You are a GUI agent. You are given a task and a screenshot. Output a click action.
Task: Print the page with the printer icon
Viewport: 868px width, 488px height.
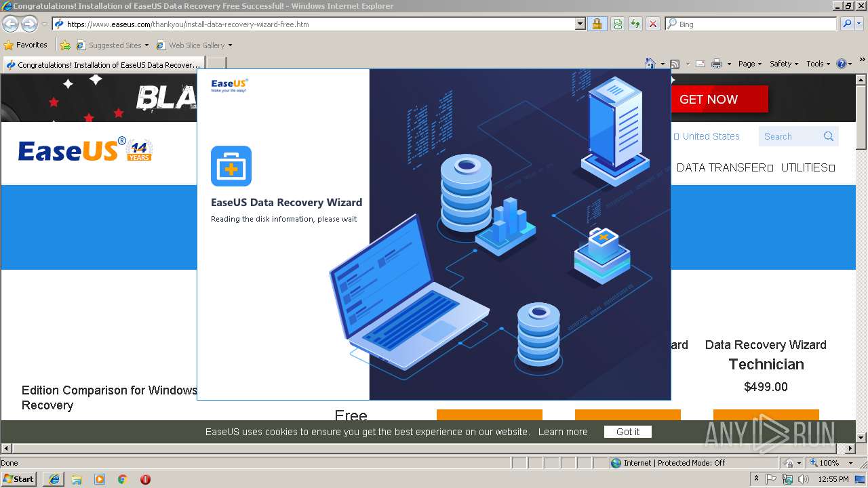[x=717, y=64]
